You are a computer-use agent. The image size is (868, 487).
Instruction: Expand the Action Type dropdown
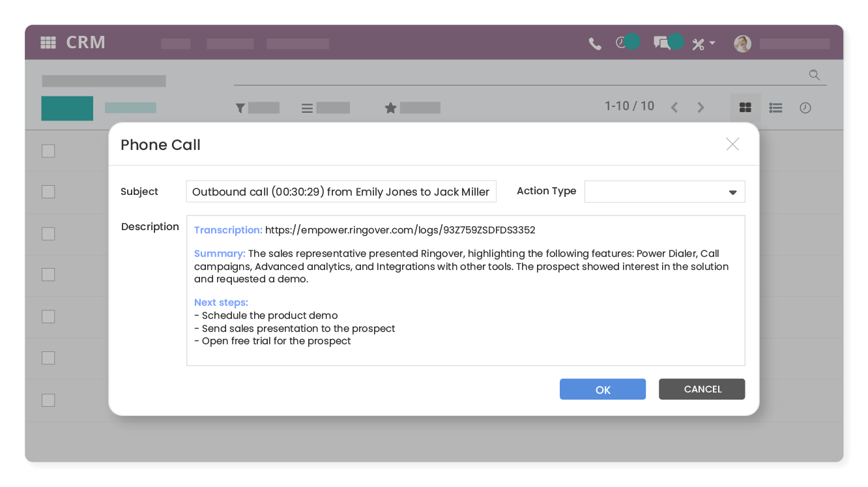coord(664,192)
